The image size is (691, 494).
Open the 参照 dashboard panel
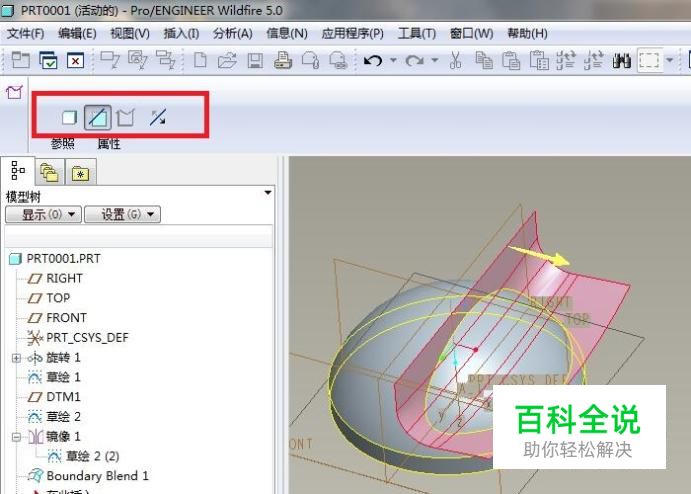(62, 144)
